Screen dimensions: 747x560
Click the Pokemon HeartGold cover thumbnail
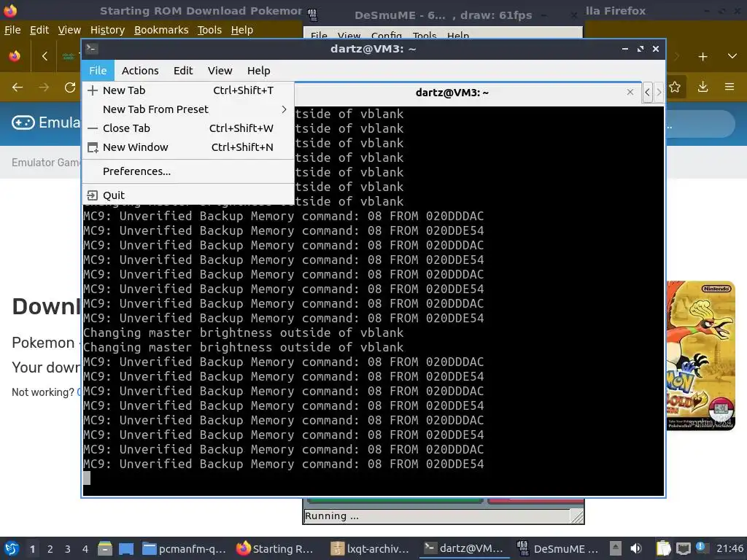[700, 355]
